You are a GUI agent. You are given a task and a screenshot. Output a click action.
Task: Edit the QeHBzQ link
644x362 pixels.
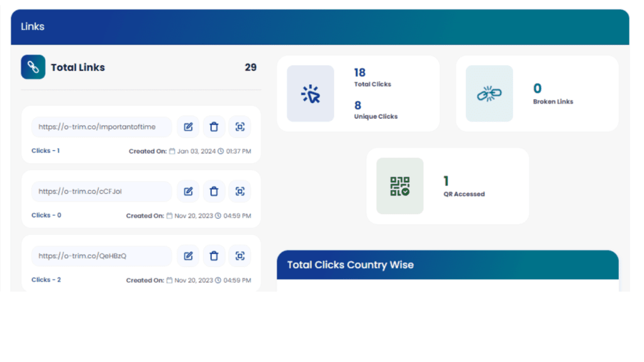(188, 256)
